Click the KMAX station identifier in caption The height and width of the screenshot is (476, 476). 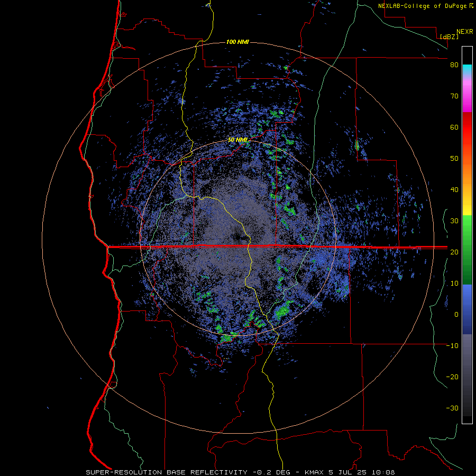(x=314, y=472)
